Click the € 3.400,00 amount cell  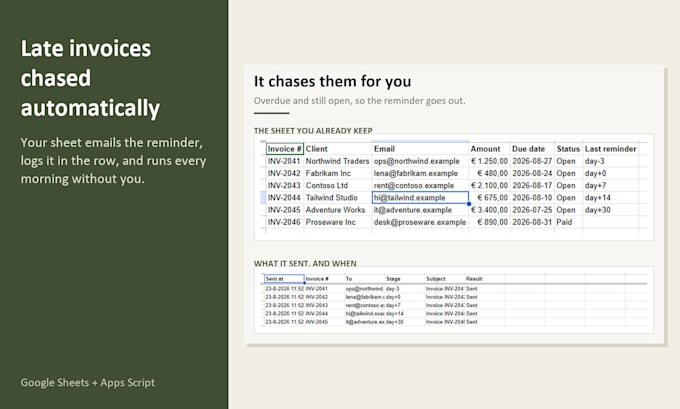(x=489, y=209)
